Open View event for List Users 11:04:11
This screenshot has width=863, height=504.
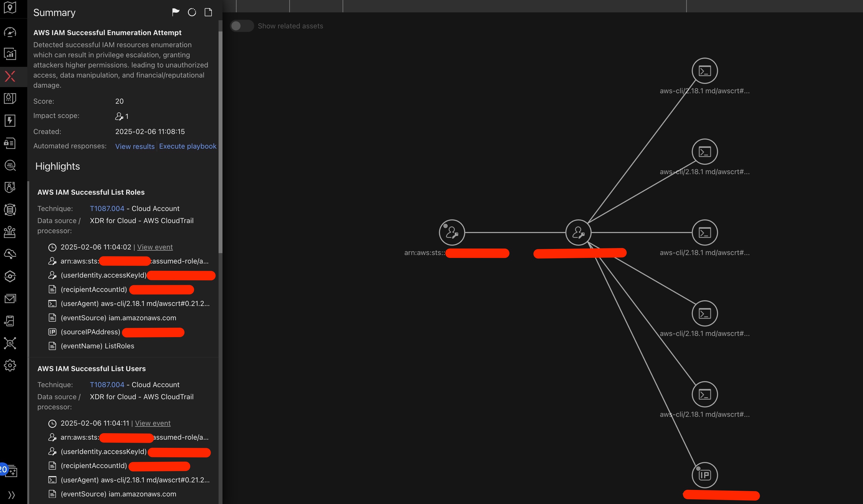(x=153, y=423)
